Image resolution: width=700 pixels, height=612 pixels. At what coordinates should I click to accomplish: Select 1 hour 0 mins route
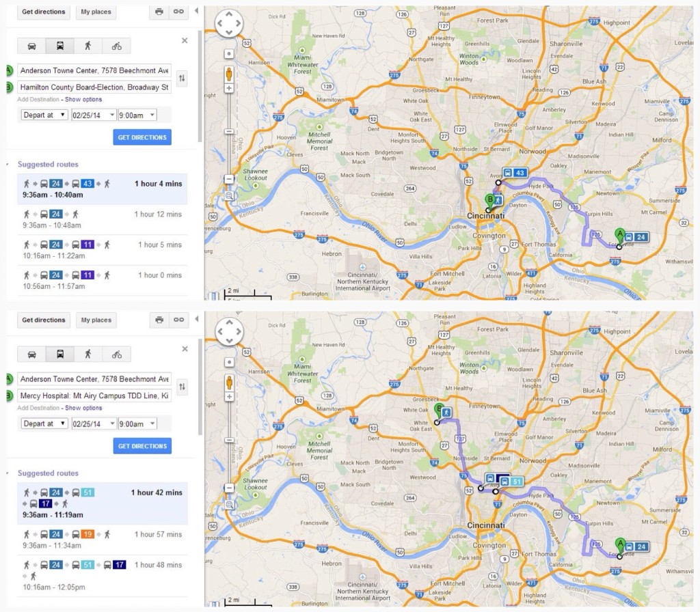click(103, 281)
